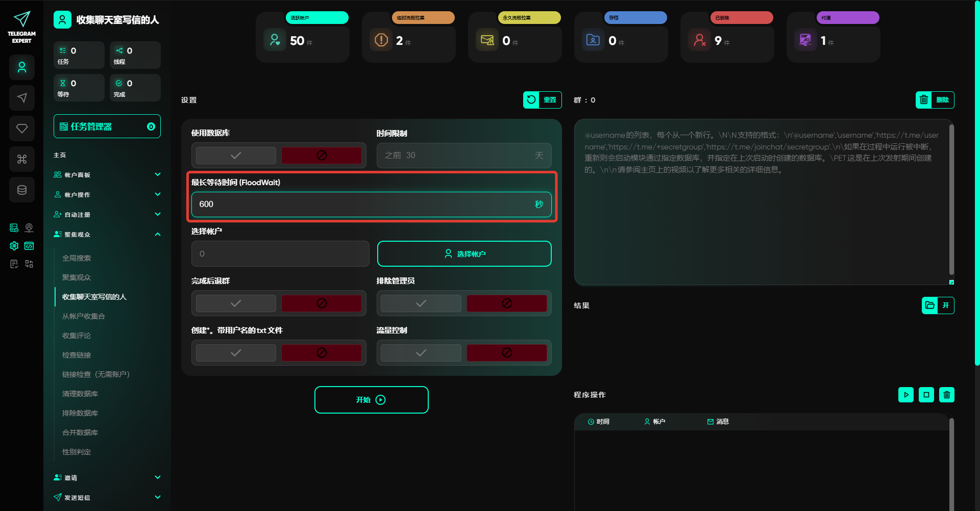Open the diamond icon in left sidebar
980x511 pixels.
click(x=22, y=129)
